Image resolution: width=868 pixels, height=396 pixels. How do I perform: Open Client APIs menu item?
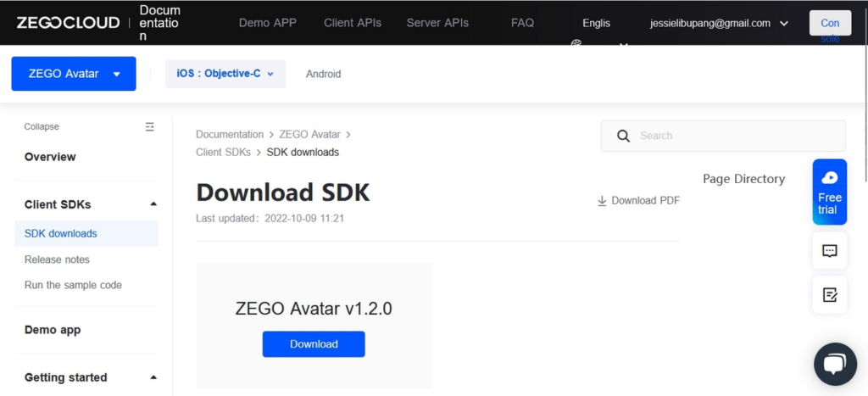(353, 23)
